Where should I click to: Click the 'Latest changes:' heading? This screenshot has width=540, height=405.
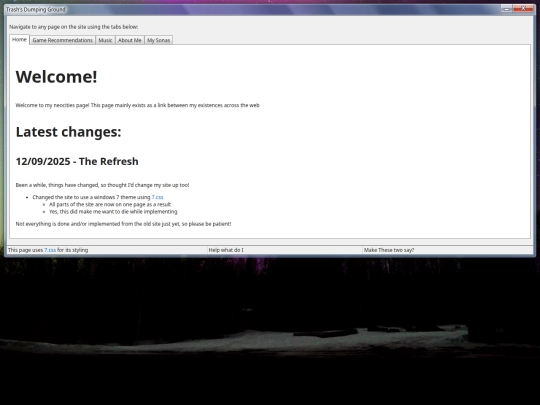click(x=69, y=132)
